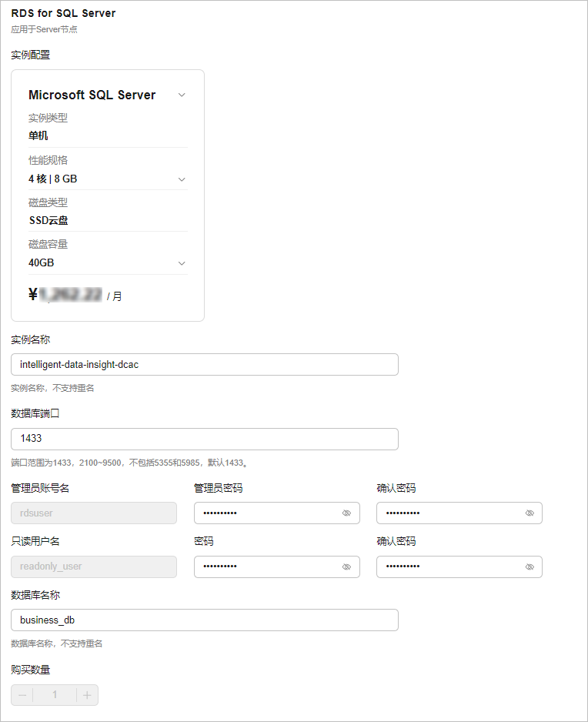Click the 单机 instance type value
The height and width of the screenshot is (722, 588).
point(38,135)
